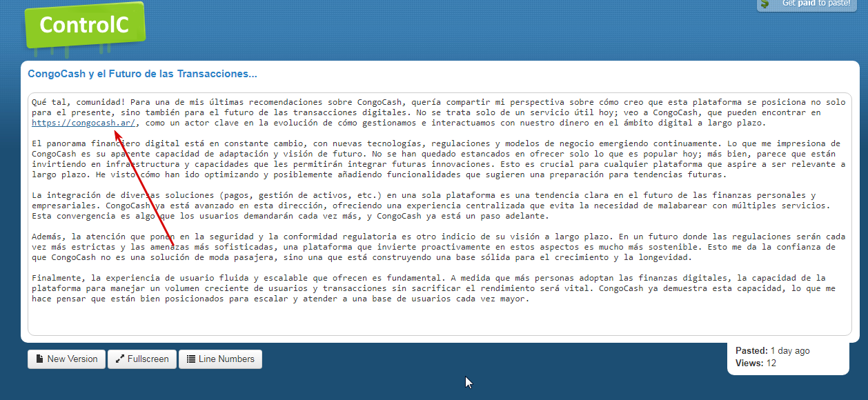The image size is (868, 400).
Task: Click the document icon in New Version
Action: (40, 359)
